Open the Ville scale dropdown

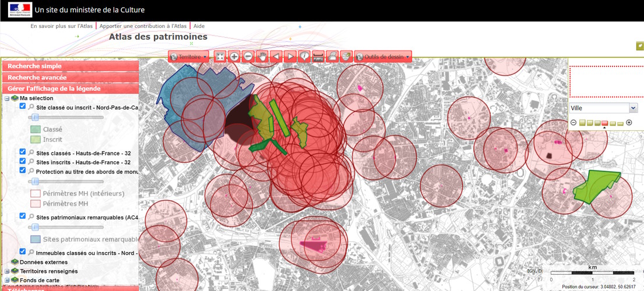603,108
